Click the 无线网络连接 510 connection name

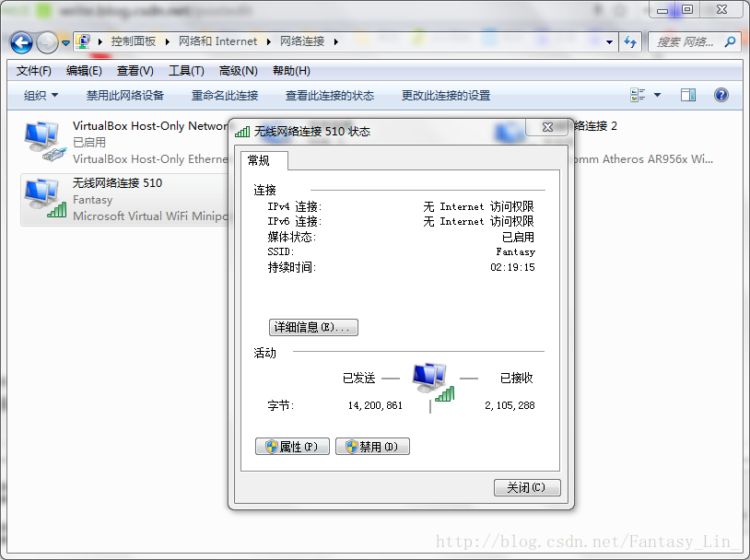click(117, 182)
